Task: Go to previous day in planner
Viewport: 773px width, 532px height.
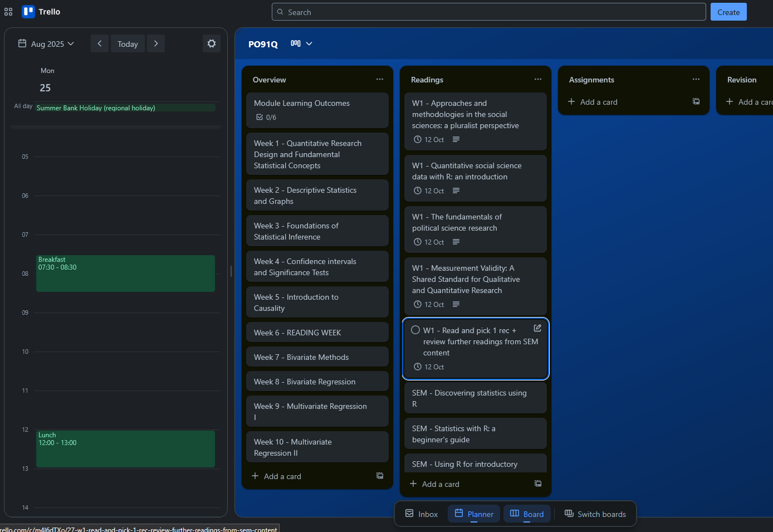Action: point(99,43)
